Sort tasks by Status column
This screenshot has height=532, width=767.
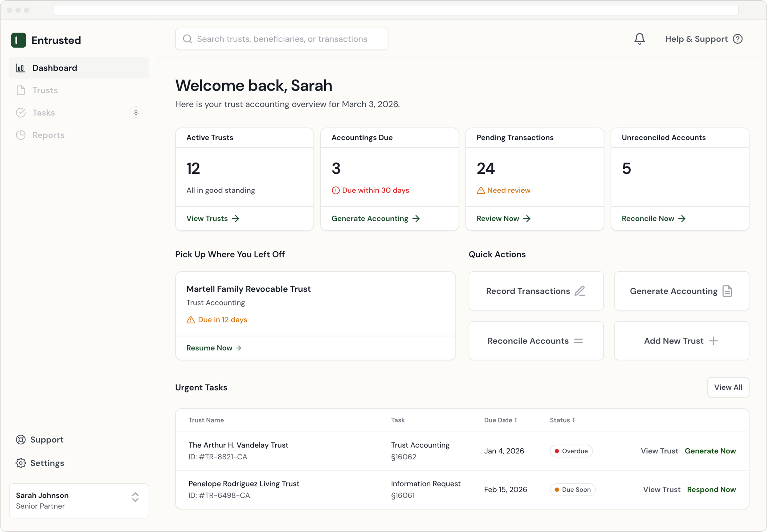(x=562, y=420)
